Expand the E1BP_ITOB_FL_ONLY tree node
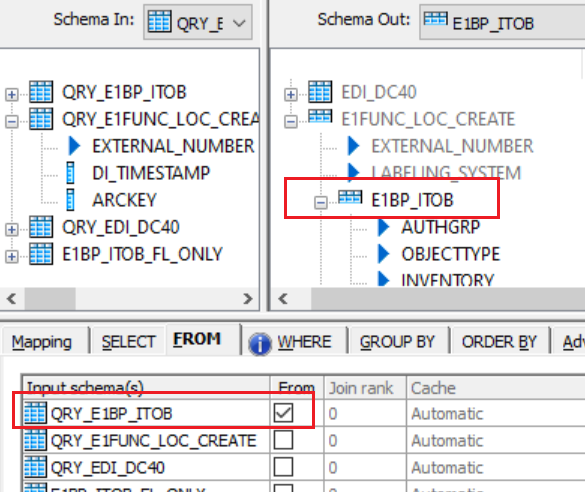 12,256
